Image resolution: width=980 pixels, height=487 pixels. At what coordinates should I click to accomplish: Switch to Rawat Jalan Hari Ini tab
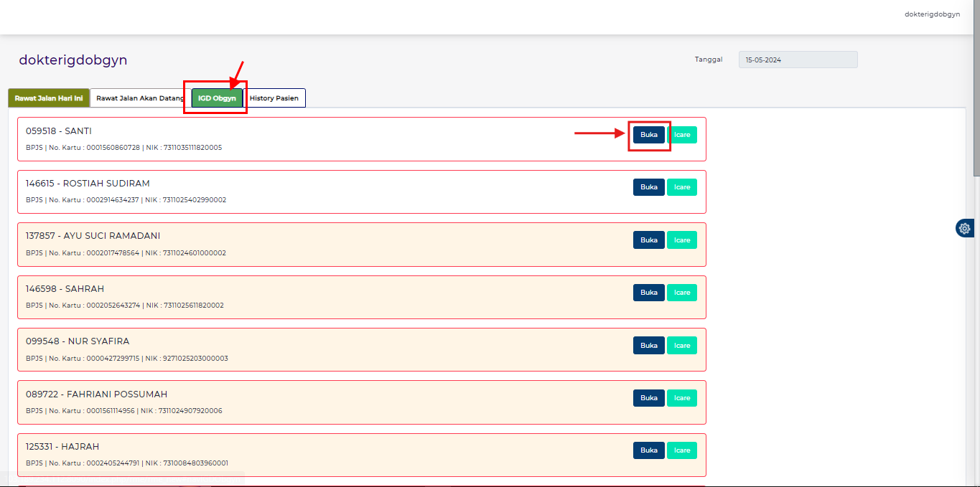pyautogui.click(x=49, y=98)
